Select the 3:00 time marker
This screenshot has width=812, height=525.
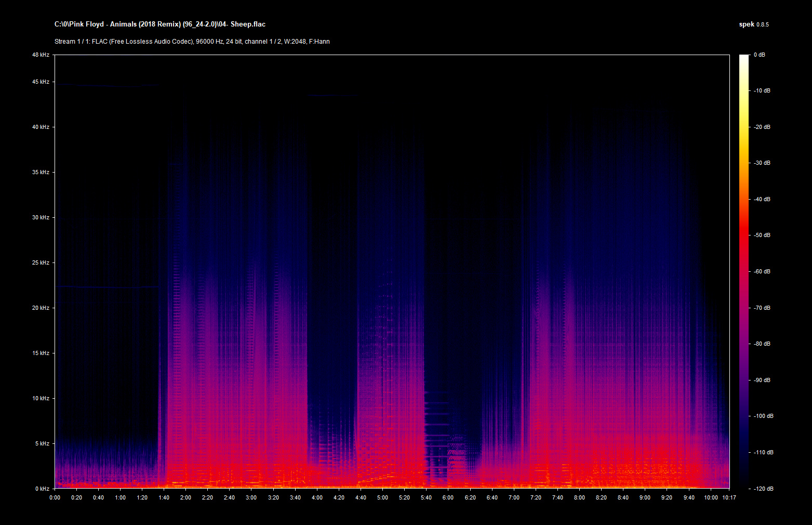pyautogui.click(x=251, y=497)
